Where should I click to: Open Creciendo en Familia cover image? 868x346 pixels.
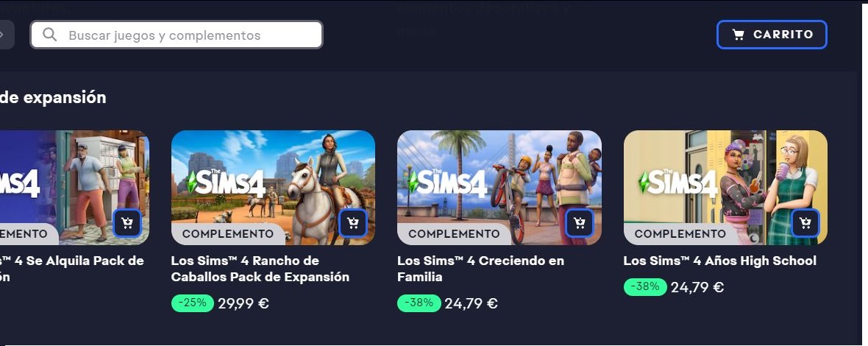click(499, 188)
